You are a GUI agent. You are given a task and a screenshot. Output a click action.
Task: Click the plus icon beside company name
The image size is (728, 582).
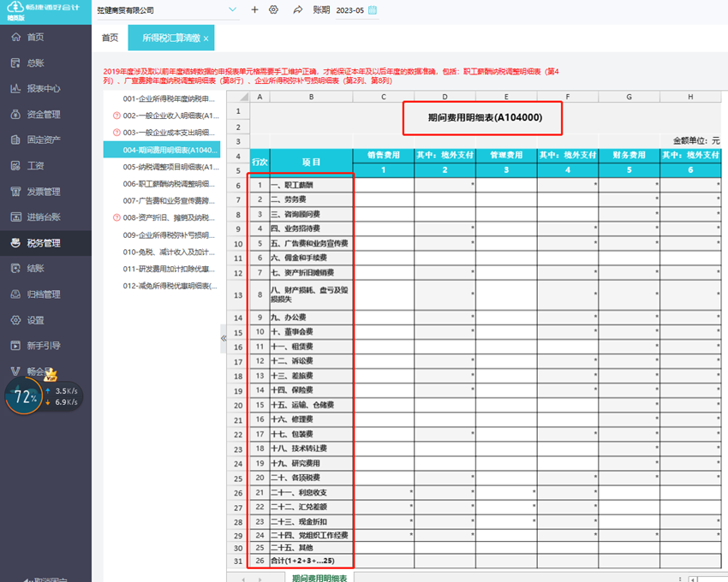pos(254,10)
